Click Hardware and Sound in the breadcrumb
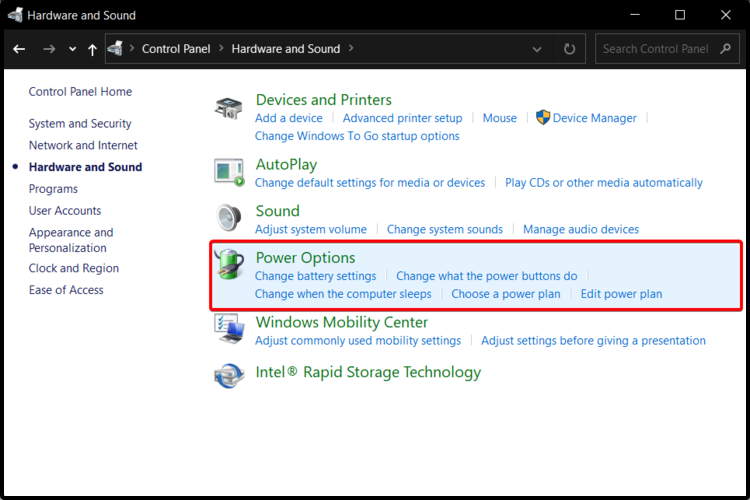Screen dimensions: 750x500 (286, 49)
